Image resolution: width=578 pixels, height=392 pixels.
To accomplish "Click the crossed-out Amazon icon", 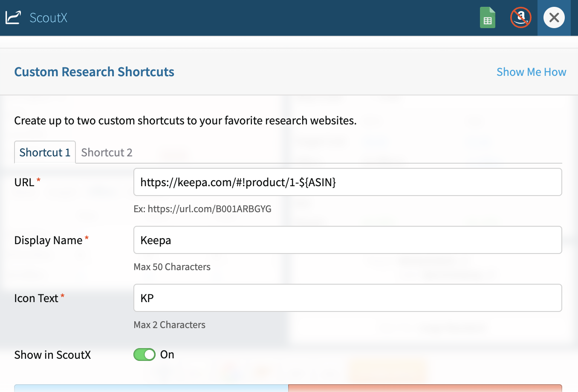I will [x=520, y=17].
